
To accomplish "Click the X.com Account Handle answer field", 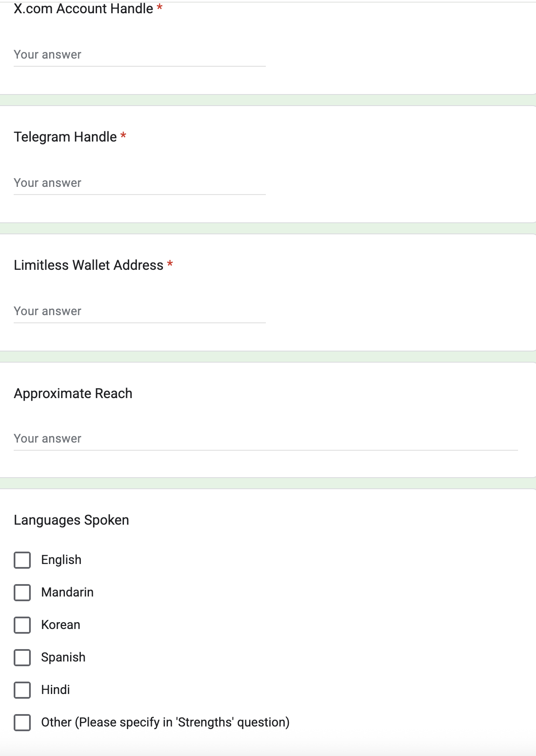I will (139, 55).
